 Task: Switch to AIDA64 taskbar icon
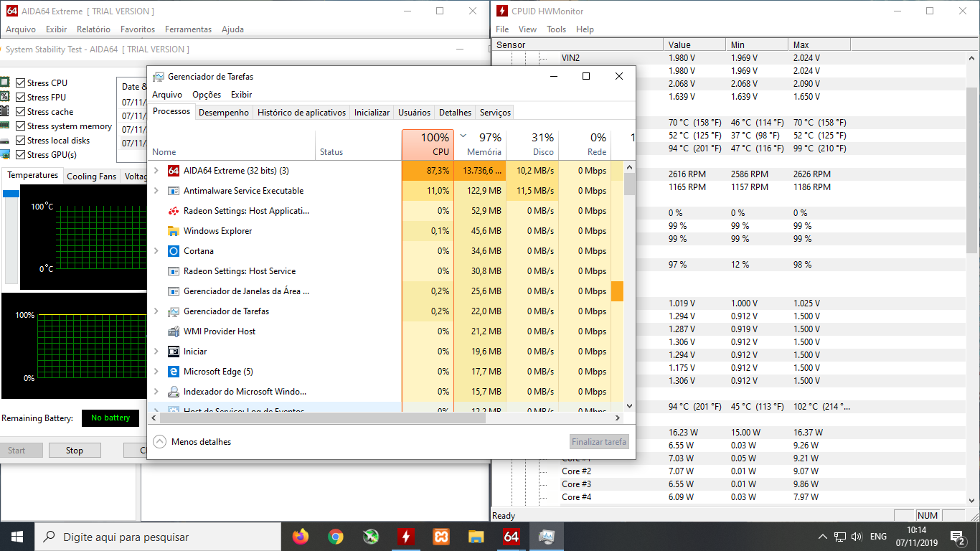(x=512, y=536)
